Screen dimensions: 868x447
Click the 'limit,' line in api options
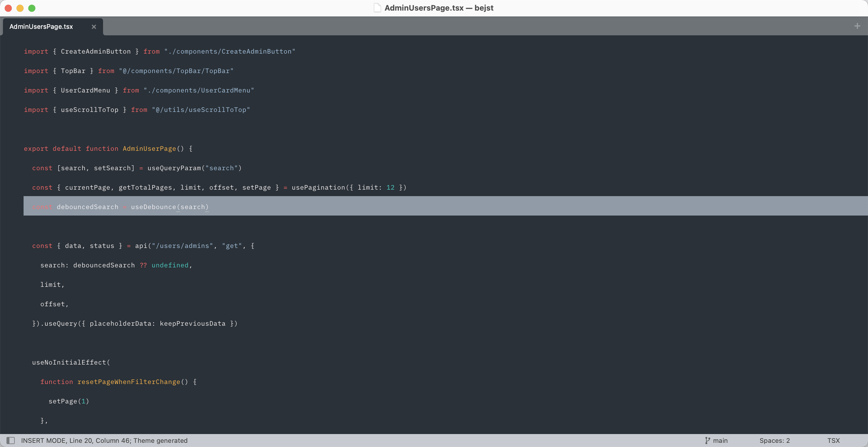(52, 285)
